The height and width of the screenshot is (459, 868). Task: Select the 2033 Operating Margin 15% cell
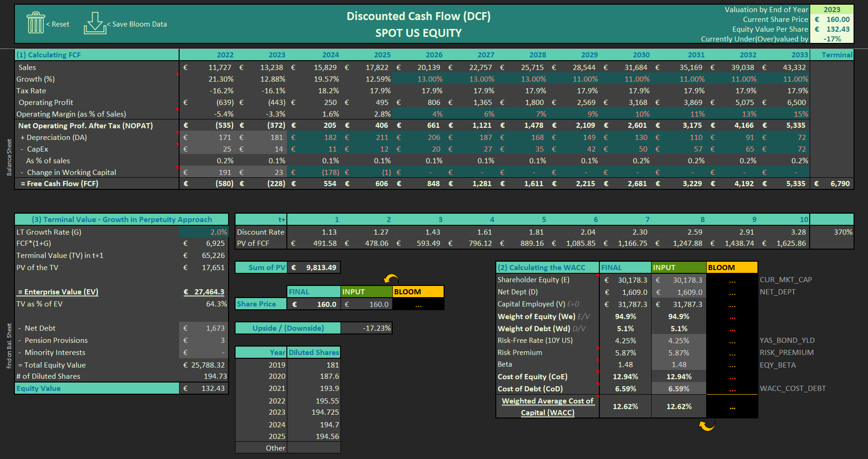pyautogui.click(x=783, y=114)
